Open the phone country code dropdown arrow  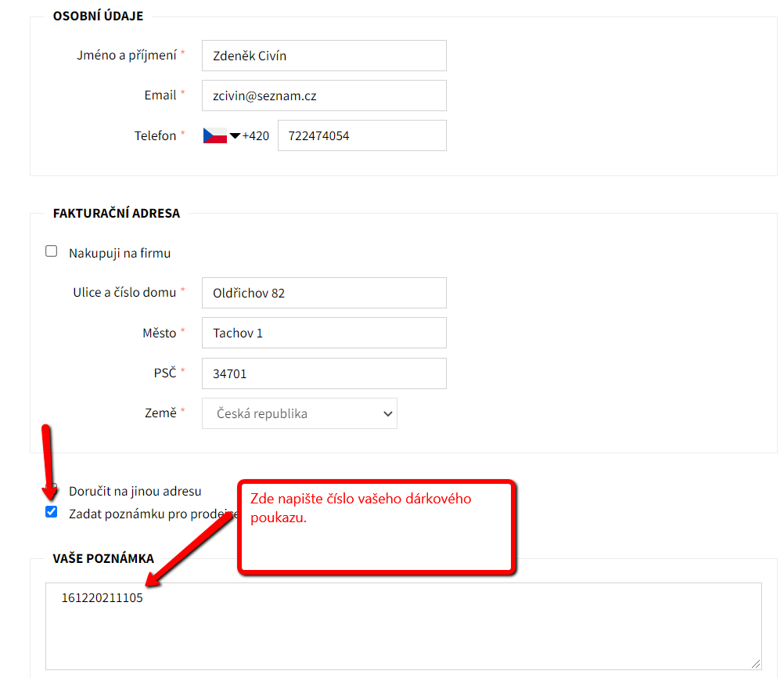pyautogui.click(x=235, y=136)
